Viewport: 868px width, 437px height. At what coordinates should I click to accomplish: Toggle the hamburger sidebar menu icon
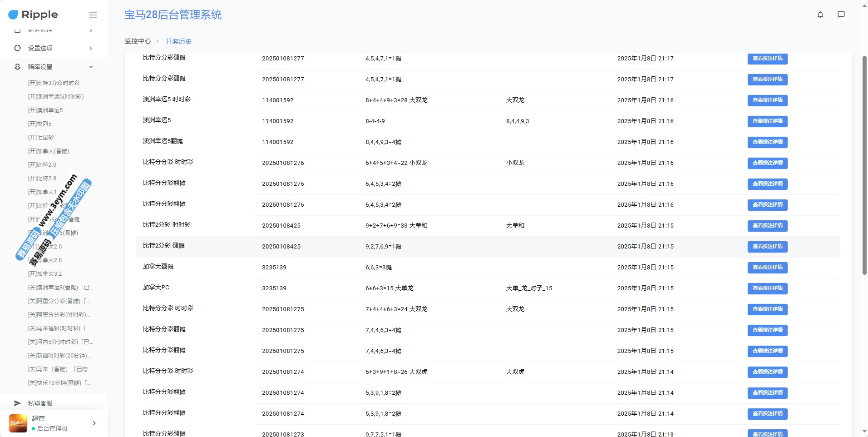point(93,15)
